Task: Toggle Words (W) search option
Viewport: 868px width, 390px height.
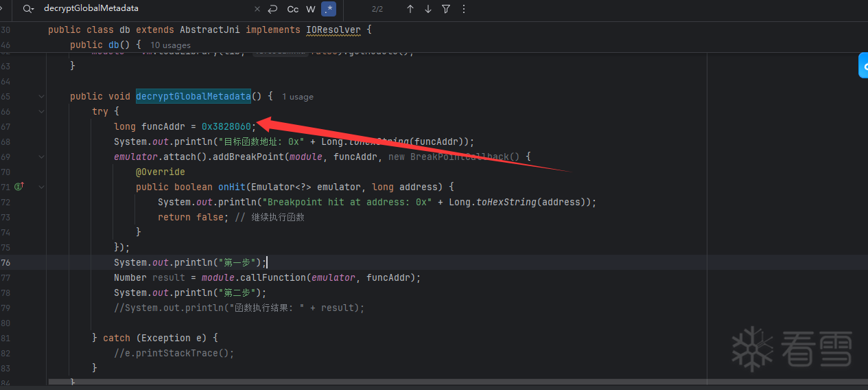Action: click(311, 9)
